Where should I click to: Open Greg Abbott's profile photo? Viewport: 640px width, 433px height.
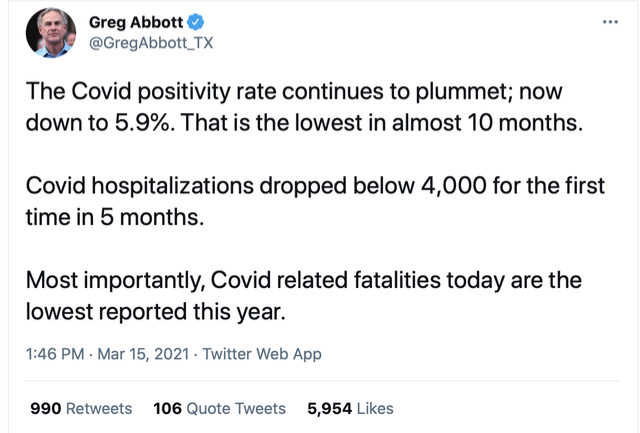coord(51,33)
